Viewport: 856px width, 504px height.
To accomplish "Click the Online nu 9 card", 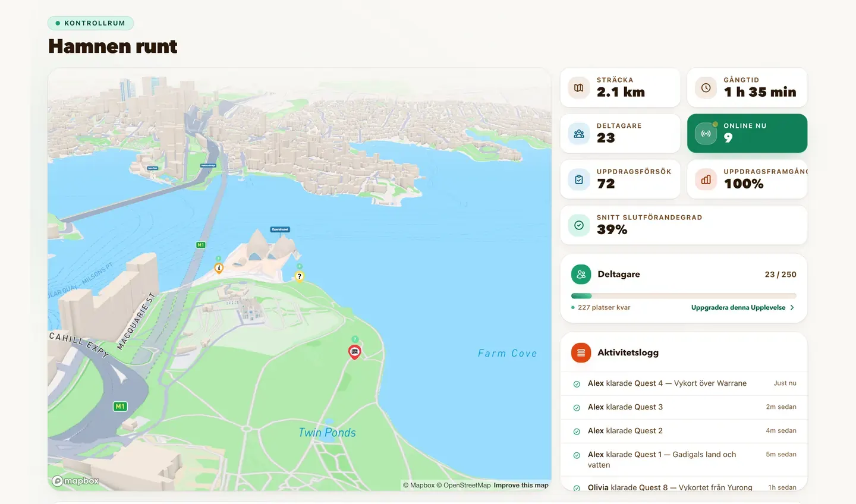I will click(747, 133).
